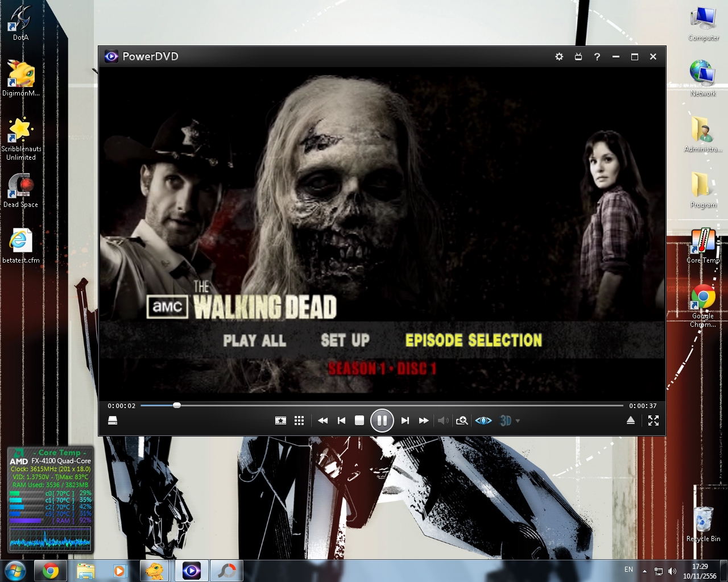This screenshot has width=728, height=582.
Task: Click the TV mode icon in title bar
Action: pyautogui.click(x=578, y=57)
